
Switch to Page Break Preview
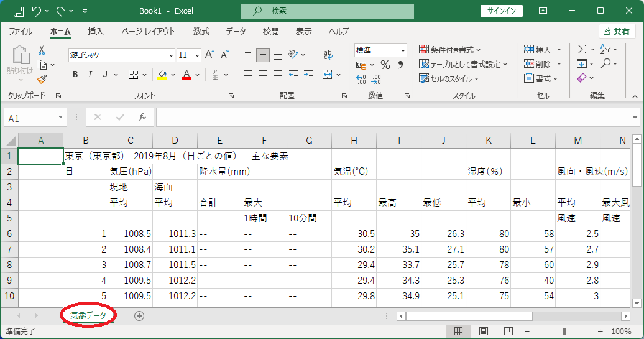pyautogui.click(x=508, y=331)
